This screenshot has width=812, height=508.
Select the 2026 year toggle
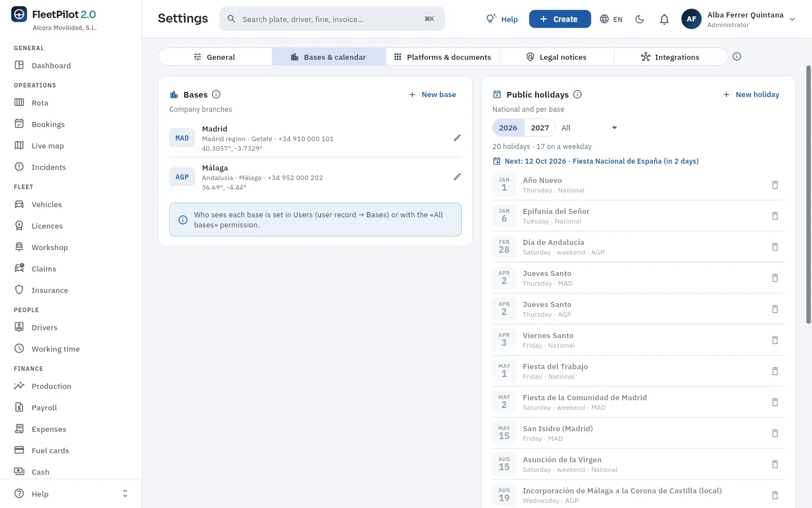(508, 128)
